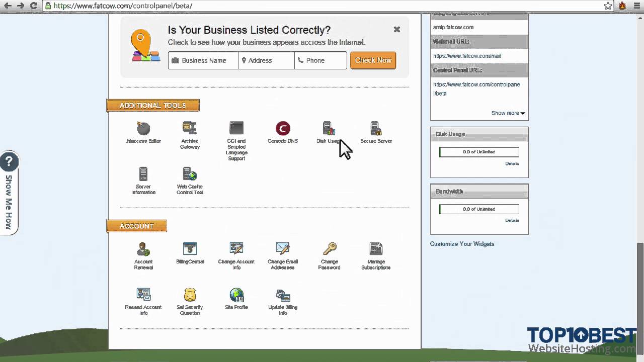Click the page vertical scrollbar thumb
This screenshot has height=362, width=644.
639,298
